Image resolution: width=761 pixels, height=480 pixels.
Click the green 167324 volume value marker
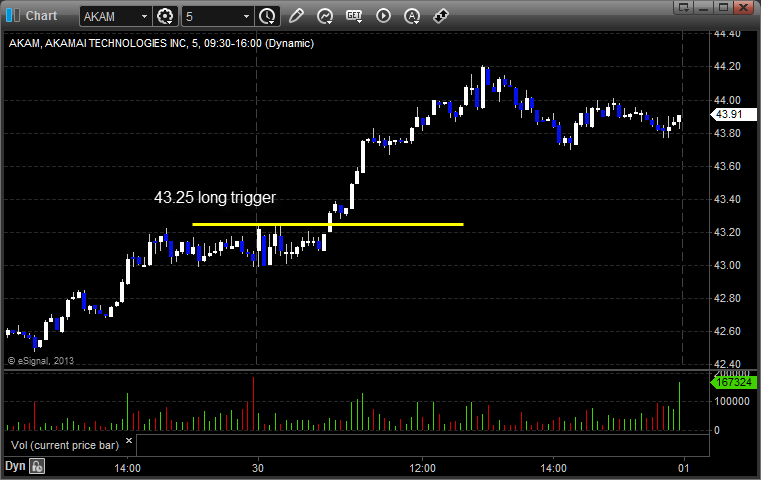(x=733, y=382)
